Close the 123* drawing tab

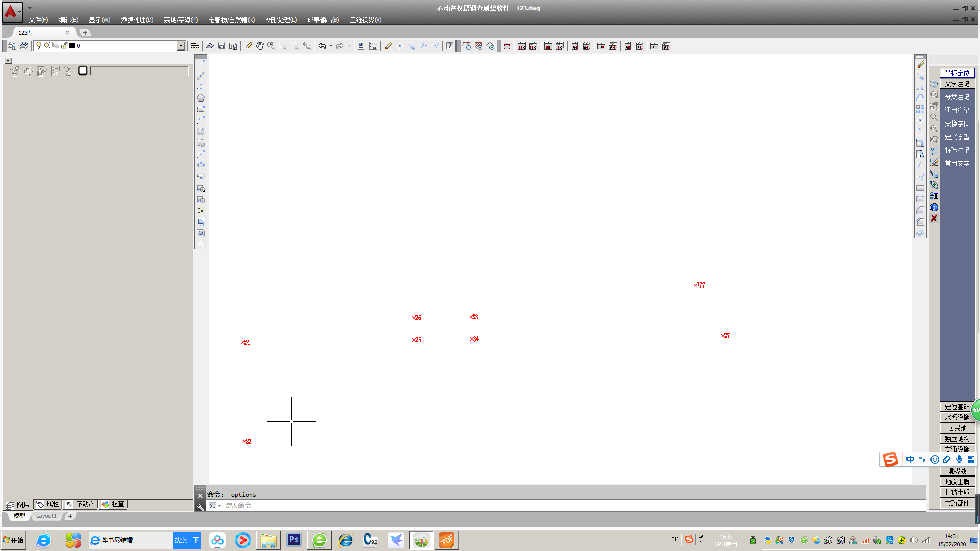tap(67, 32)
